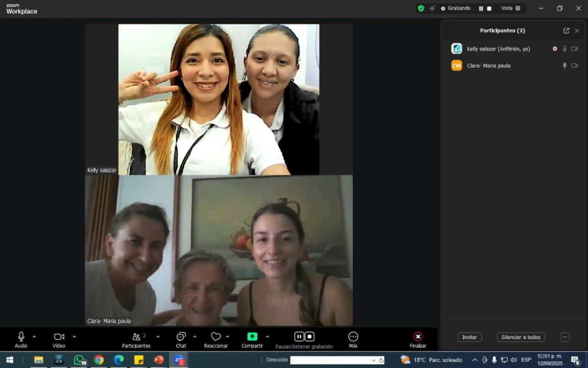Mute microphone using Audio button
Screen dimensions: 588x368
pyautogui.click(x=21, y=337)
